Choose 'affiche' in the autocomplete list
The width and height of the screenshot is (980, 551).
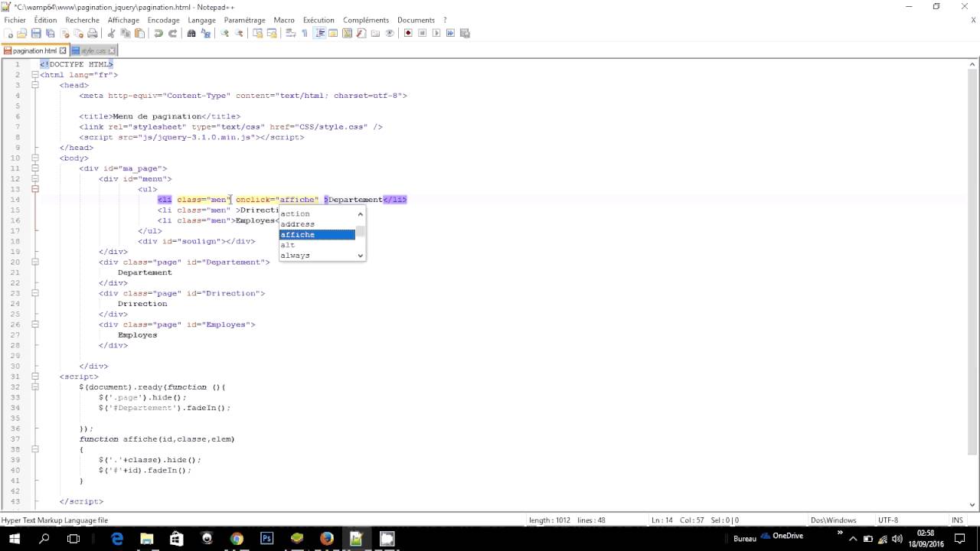click(x=317, y=234)
